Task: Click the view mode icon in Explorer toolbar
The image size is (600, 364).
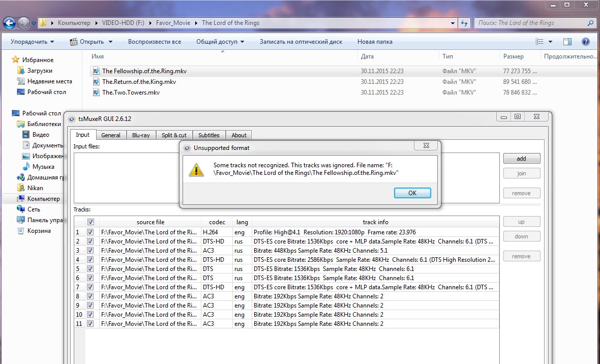Action: [539, 42]
